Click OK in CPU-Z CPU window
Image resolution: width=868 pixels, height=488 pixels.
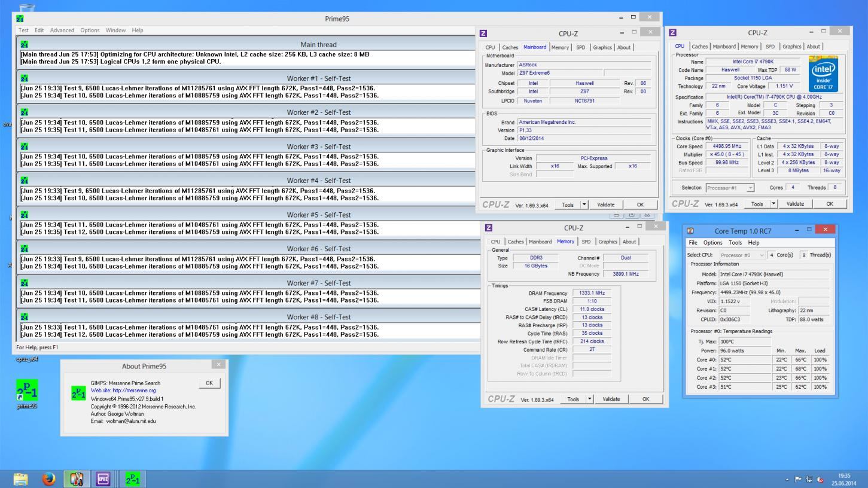tap(830, 204)
